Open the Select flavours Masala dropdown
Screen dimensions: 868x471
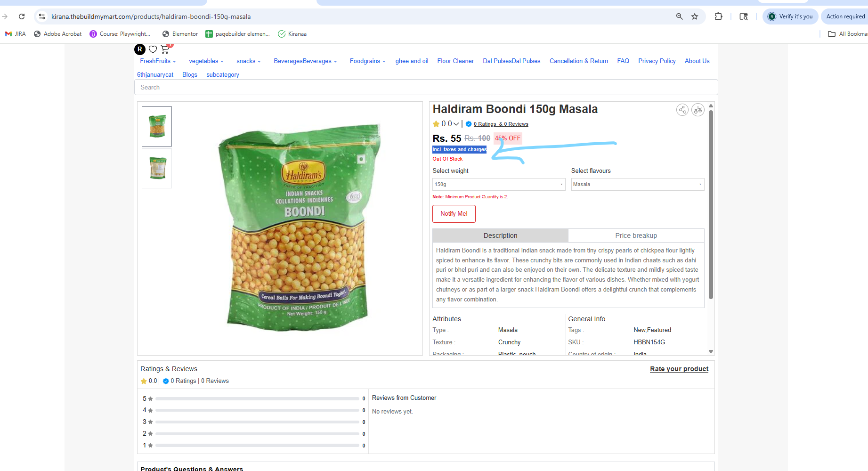638,184
